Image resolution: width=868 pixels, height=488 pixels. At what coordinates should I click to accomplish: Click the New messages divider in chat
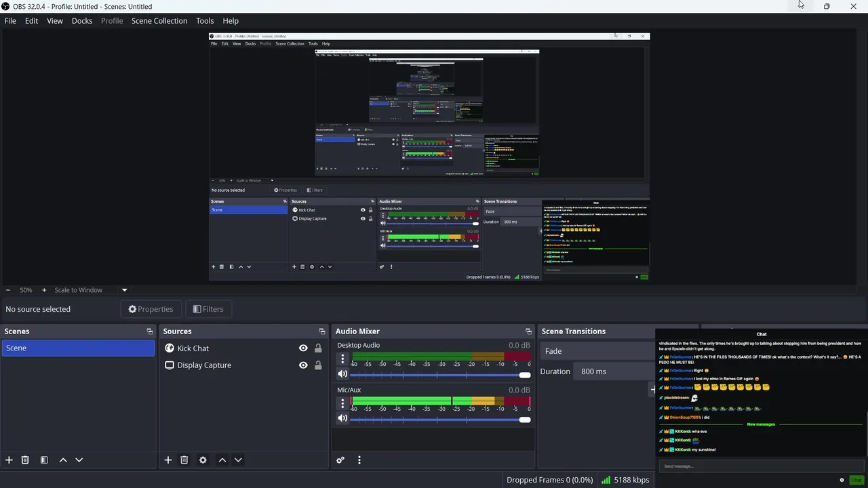[761, 424]
